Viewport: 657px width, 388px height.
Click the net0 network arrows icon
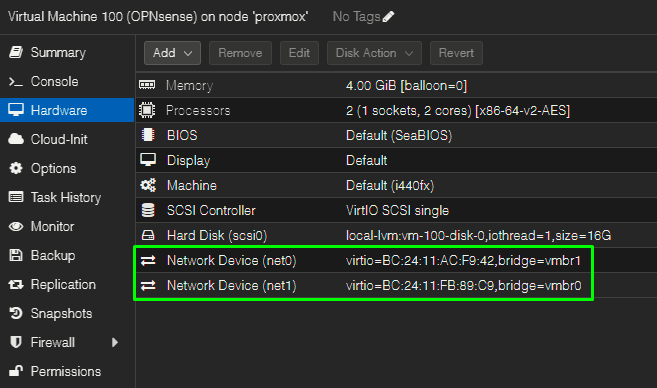[148, 260]
